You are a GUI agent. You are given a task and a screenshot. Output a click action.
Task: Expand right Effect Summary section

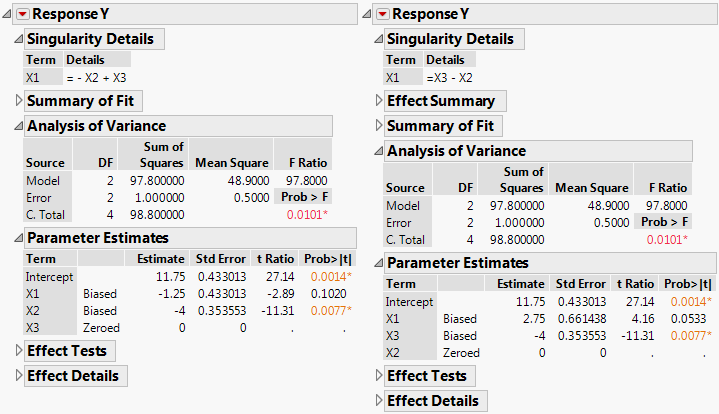pyautogui.click(x=379, y=101)
